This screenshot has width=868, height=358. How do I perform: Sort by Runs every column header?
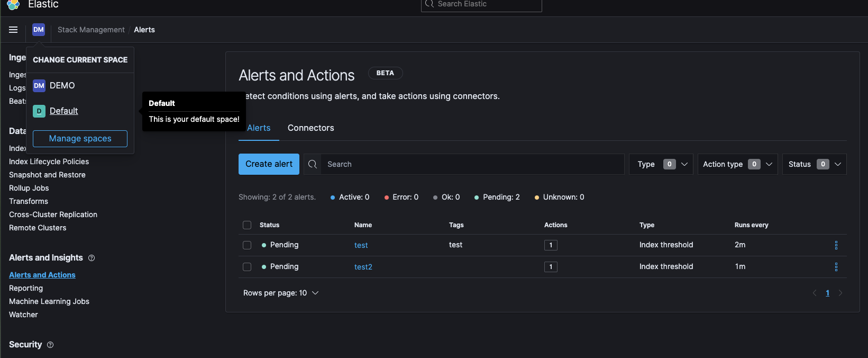pos(751,225)
